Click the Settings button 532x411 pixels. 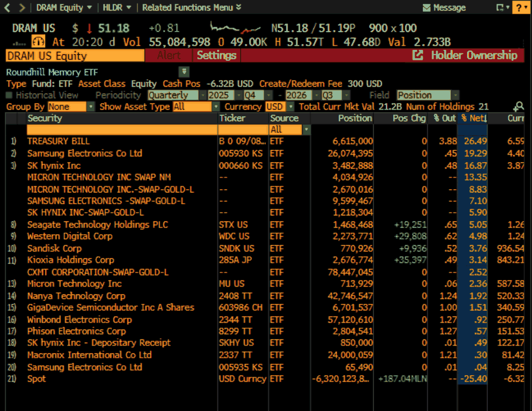coord(217,55)
